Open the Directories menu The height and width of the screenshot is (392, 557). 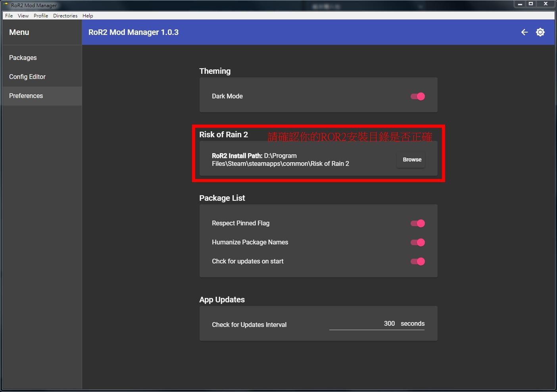click(65, 16)
